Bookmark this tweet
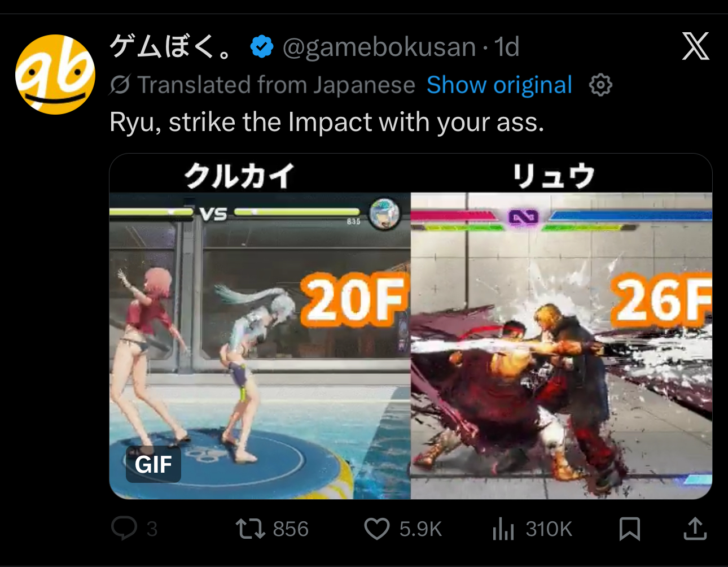This screenshot has height=567, width=728. pyautogui.click(x=629, y=529)
